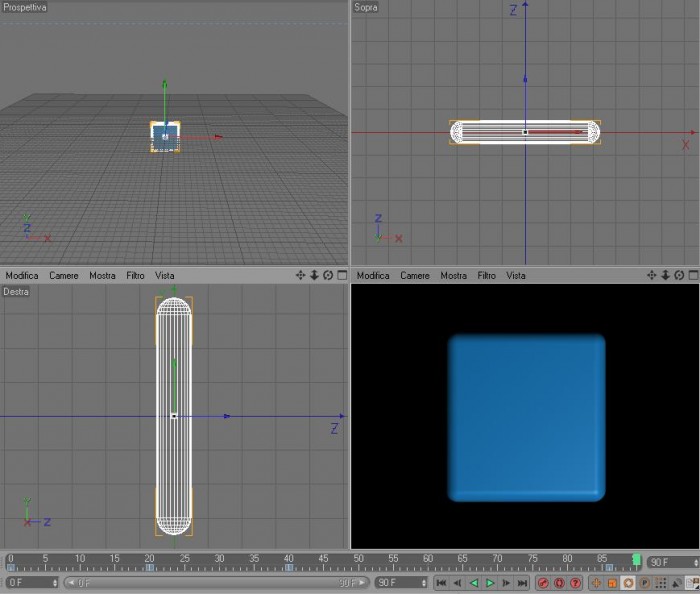The height and width of the screenshot is (594, 700).
Task: Open Camere menu of the render viewport
Action: pyautogui.click(x=415, y=275)
